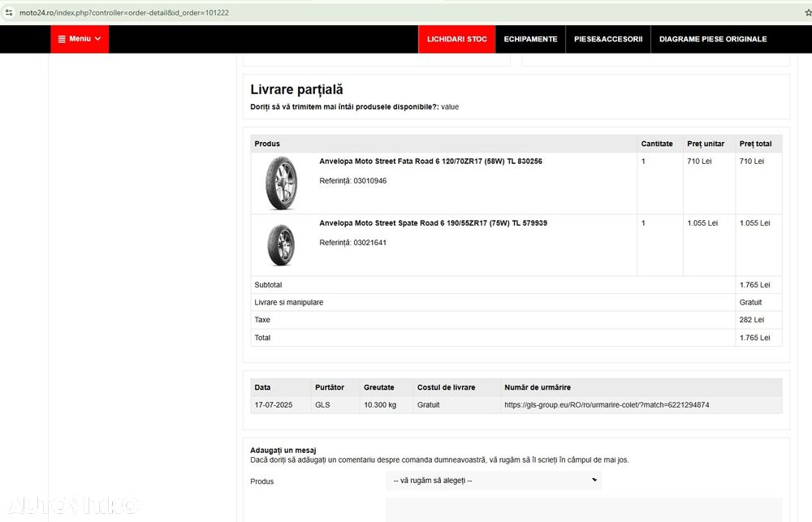812x522 pixels.
Task: Click the front tire 120/70ZR17 product thumbnail
Action: pos(281,183)
